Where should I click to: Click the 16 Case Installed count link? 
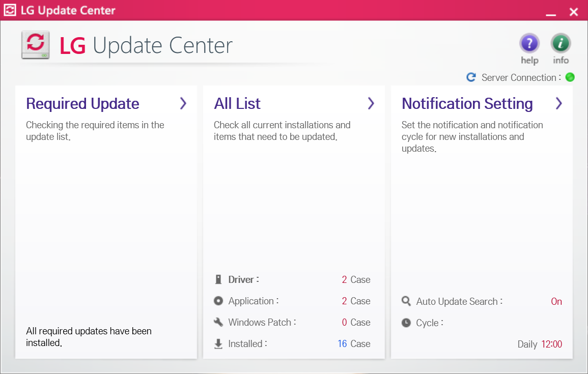(354, 343)
